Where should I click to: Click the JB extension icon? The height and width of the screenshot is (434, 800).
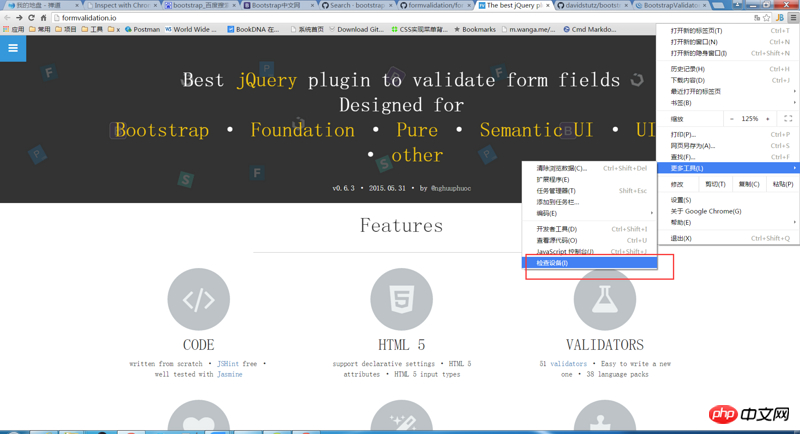point(780,18)
